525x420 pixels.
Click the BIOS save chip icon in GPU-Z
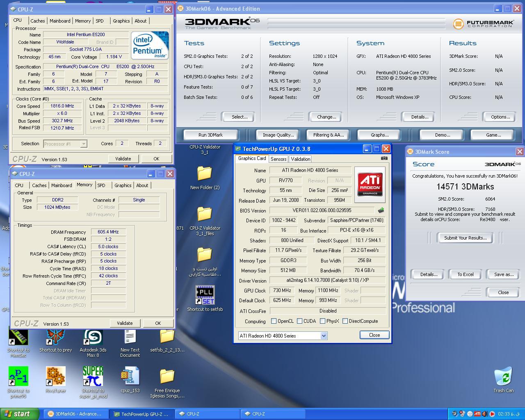pos(381,210)
